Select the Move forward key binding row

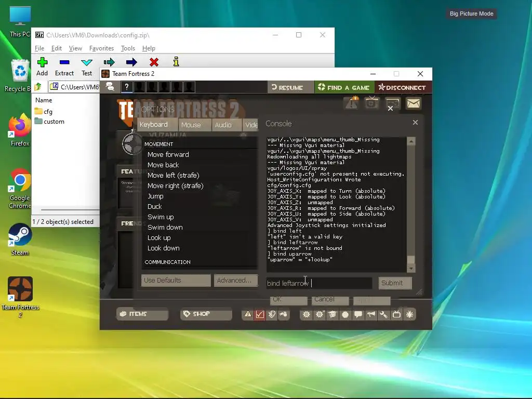pos(199,154)
